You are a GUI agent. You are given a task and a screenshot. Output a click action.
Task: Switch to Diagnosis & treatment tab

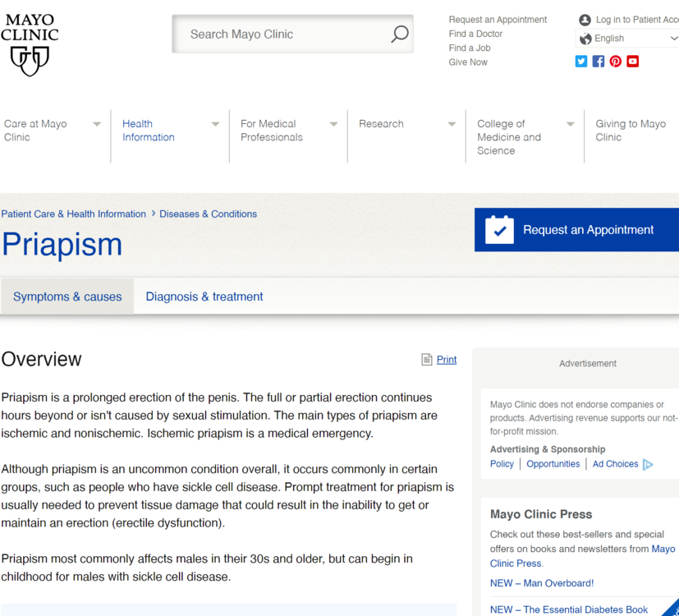(x=204, y=297)
